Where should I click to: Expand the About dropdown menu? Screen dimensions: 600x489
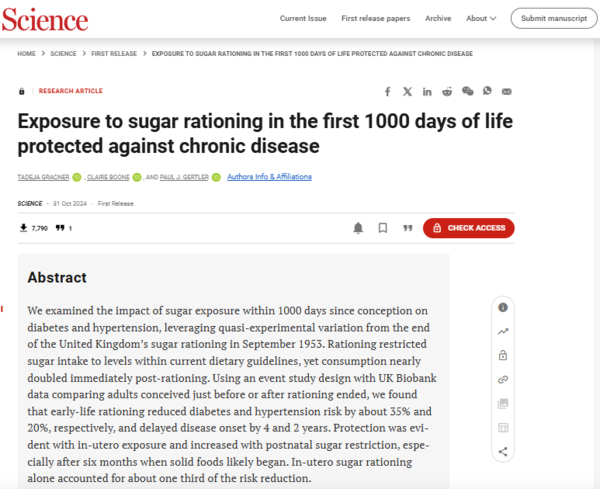click(479, 18)
